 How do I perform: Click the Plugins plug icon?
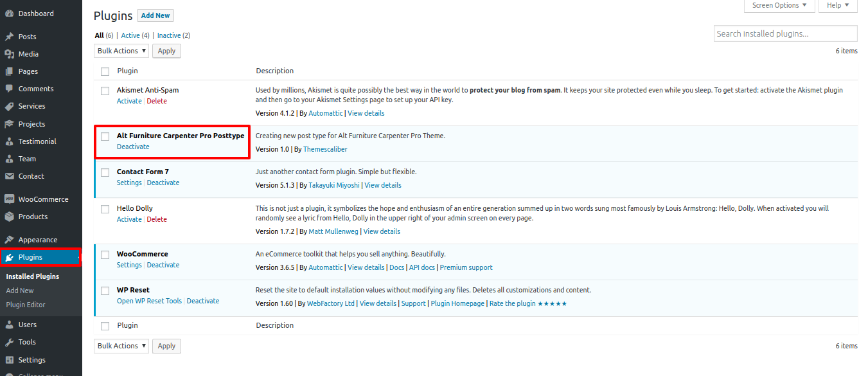[9, 257]
